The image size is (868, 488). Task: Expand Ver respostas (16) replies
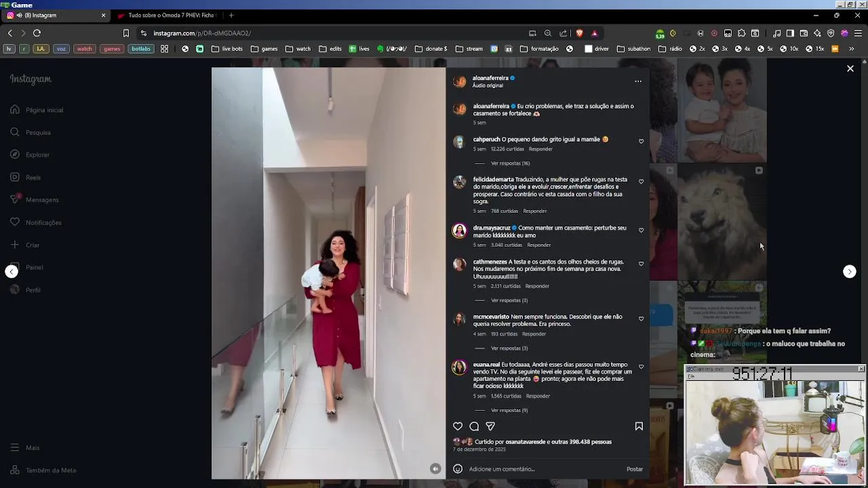tap(510, 163)
